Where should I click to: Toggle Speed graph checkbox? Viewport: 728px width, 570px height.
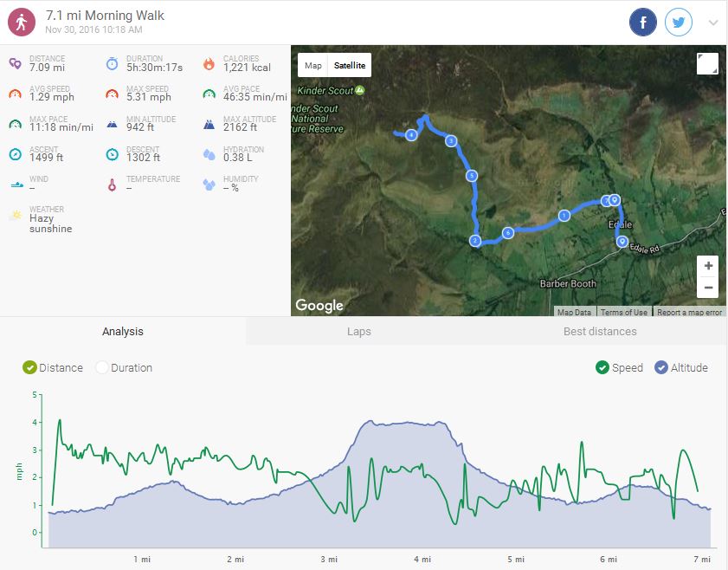tap(602, 367)
